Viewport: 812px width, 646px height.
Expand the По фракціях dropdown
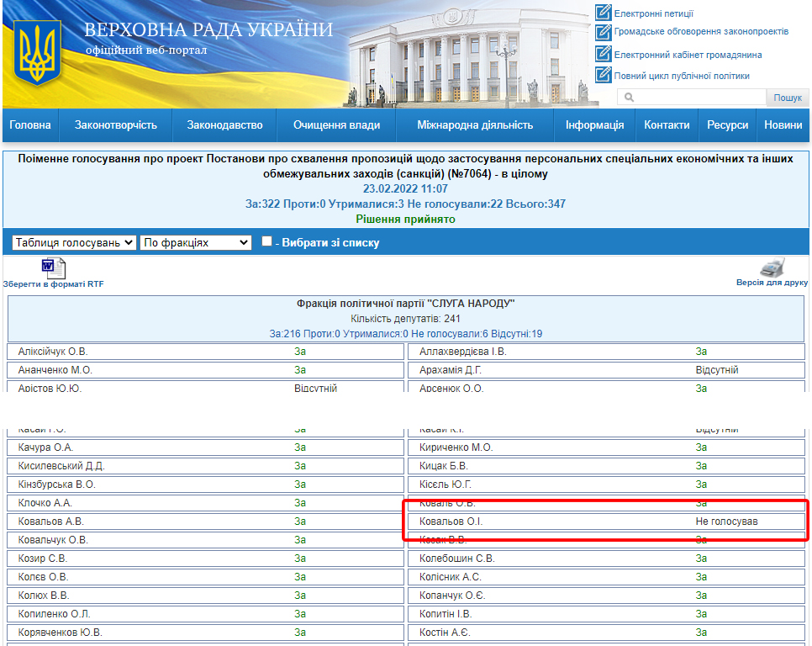point(196,242)
